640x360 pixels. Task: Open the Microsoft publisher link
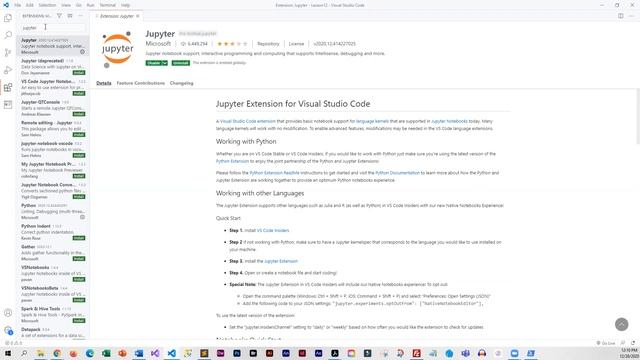(158, 44)
